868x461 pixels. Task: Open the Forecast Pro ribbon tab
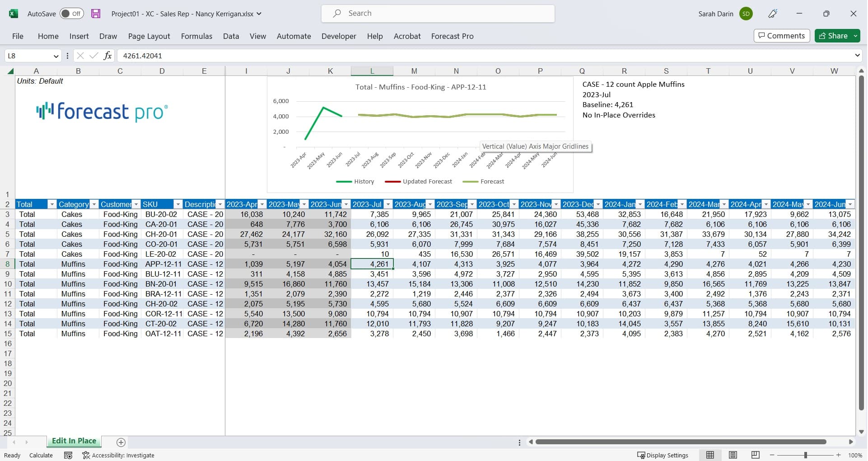(452, 36)
